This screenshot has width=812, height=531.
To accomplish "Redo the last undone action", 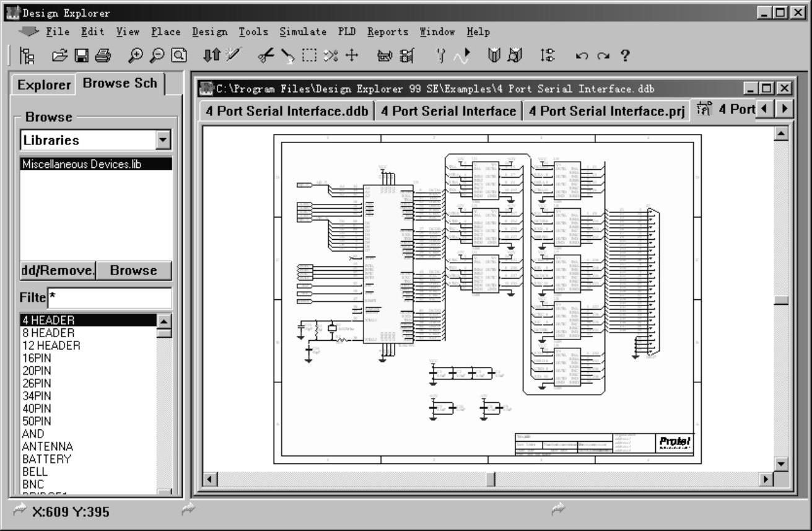I will [603, 56].
